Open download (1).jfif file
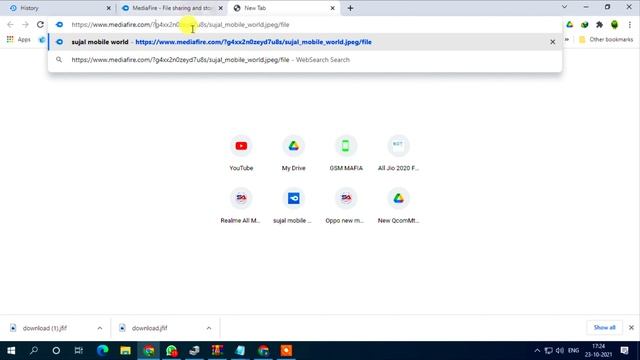The image size is (640, 360). click(x=45, y=328)
